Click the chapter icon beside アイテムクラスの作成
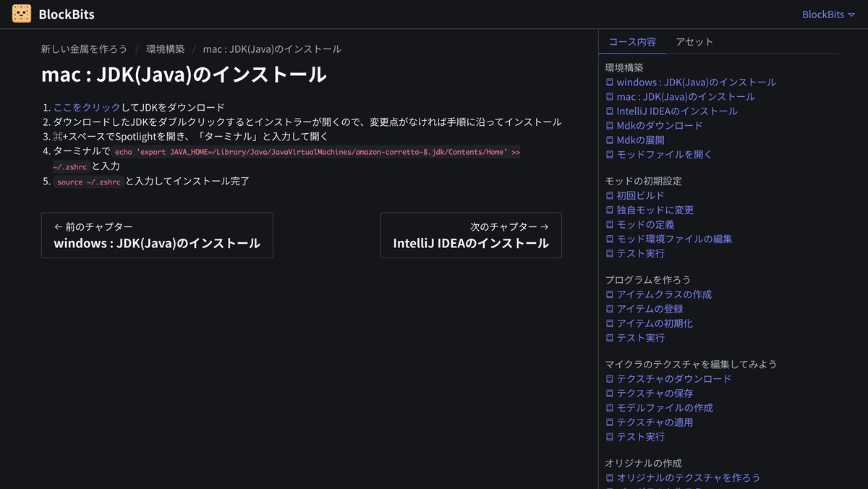Image resolution: width=868 pixels, height=489 pixels. click(x=608, y=294)
